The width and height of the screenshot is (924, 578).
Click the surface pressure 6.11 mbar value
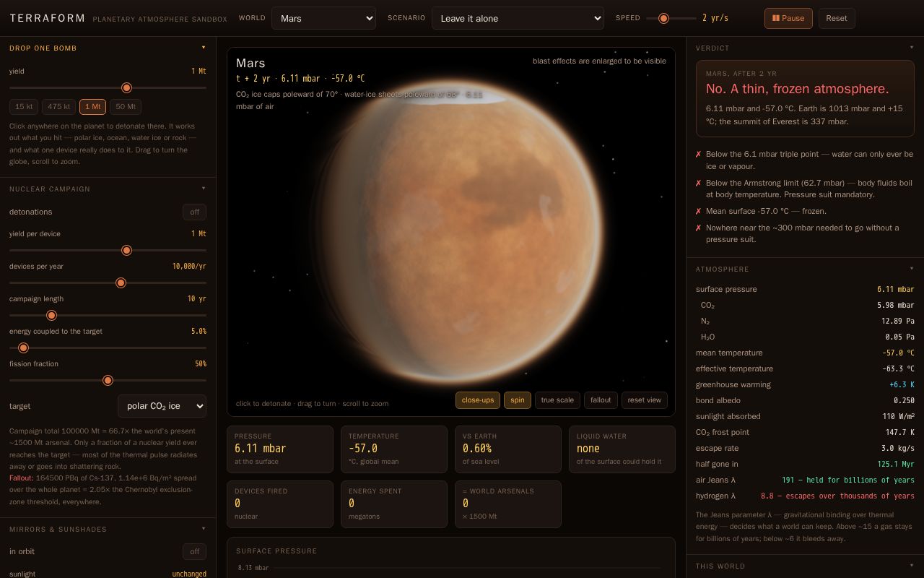(x=895, y=289)
